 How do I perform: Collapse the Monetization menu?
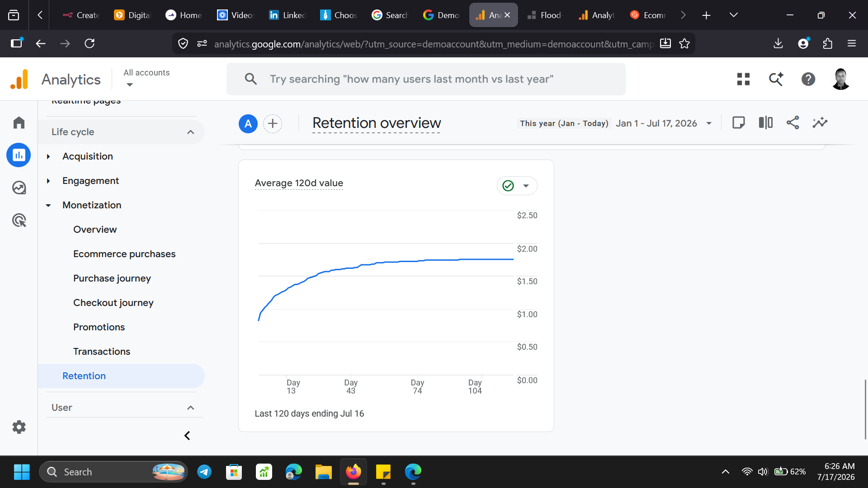coord(48,205)
